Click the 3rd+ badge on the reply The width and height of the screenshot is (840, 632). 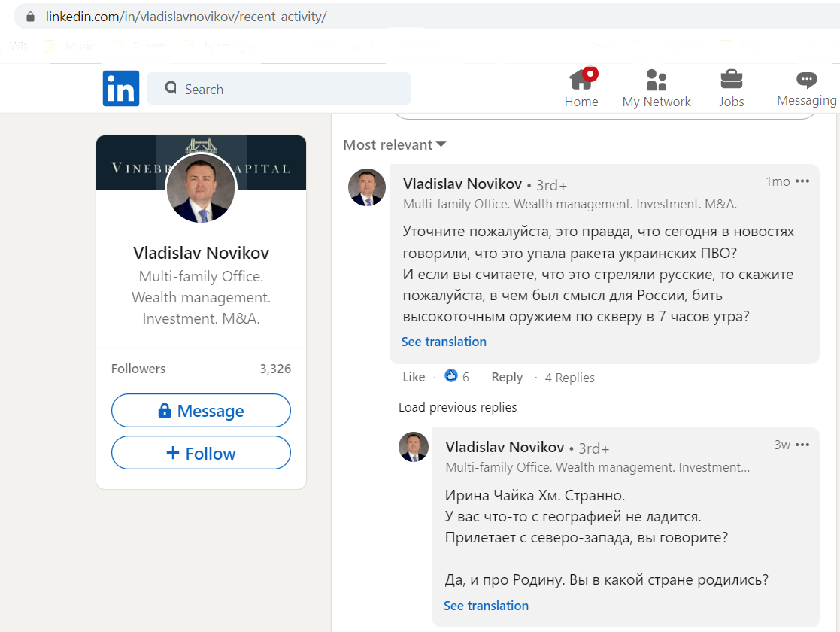593,448
